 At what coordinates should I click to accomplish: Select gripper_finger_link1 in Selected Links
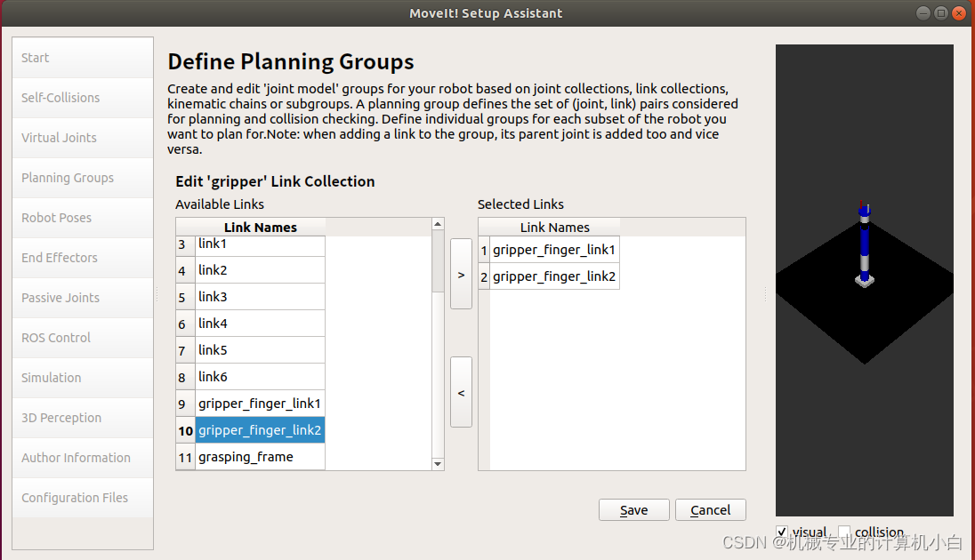coord(554,250)
